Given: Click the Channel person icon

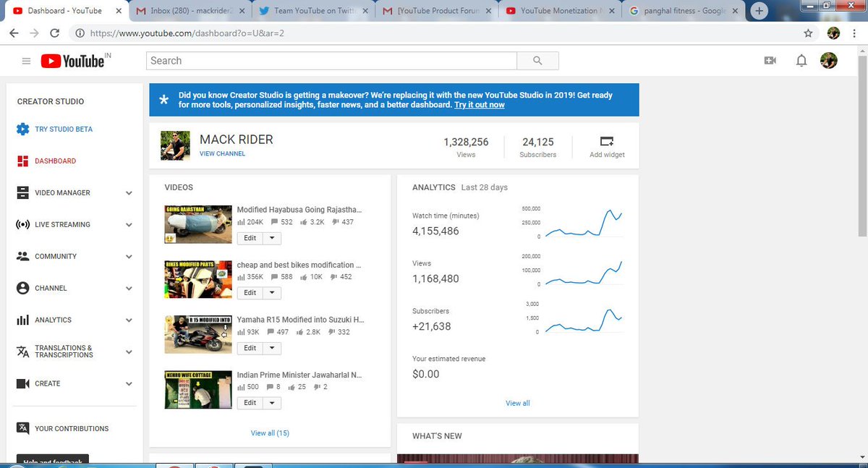Looking at the screenshot, I should tap(22, 288).
